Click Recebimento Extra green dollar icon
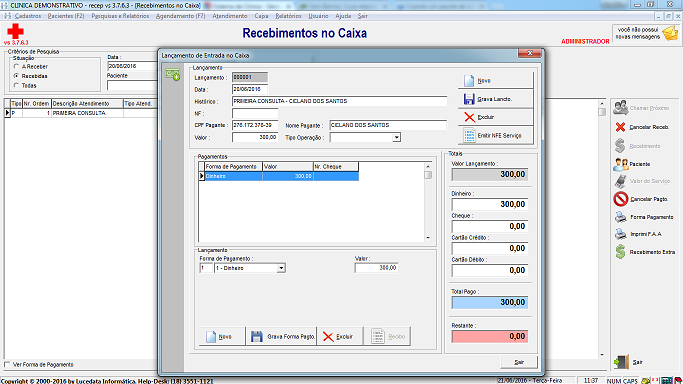The width and height of the screenshot is (683, 384). coord(621,252)
